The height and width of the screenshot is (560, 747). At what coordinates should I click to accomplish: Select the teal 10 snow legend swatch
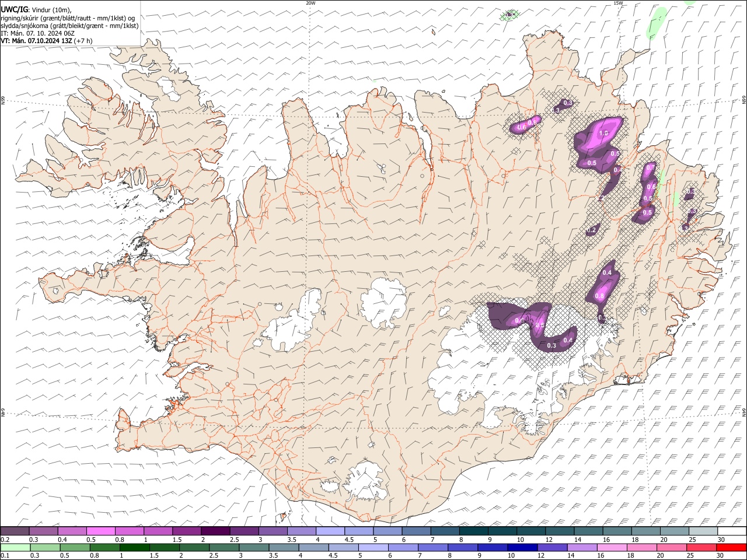531,531
